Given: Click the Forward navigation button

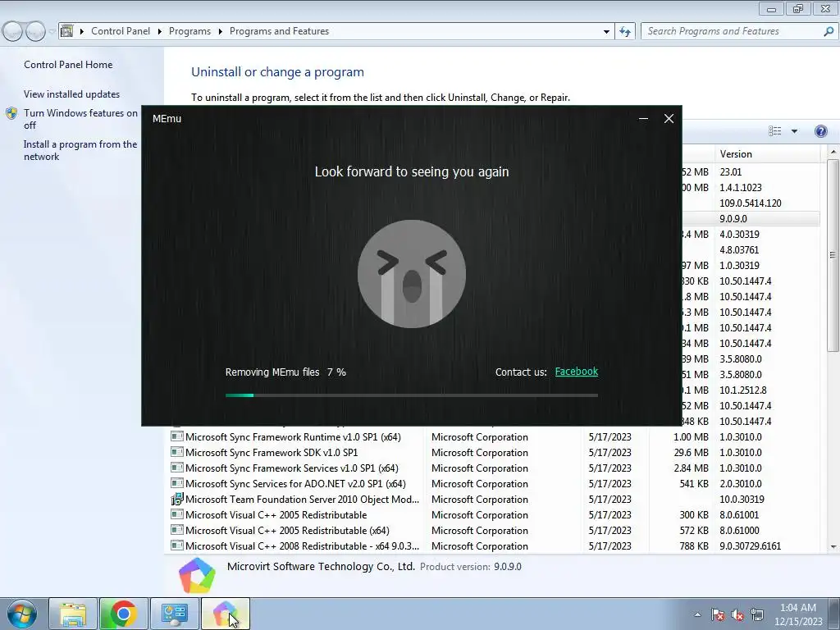Looking at the screenshot, I should [35, 32].
